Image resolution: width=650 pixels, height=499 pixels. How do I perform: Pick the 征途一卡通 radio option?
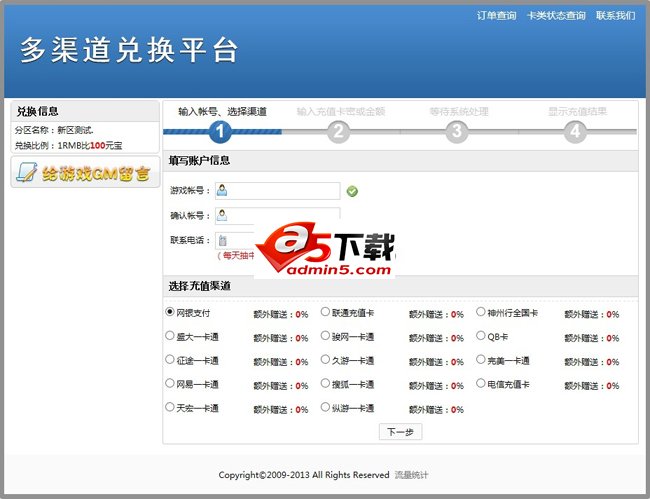point(170,359)
